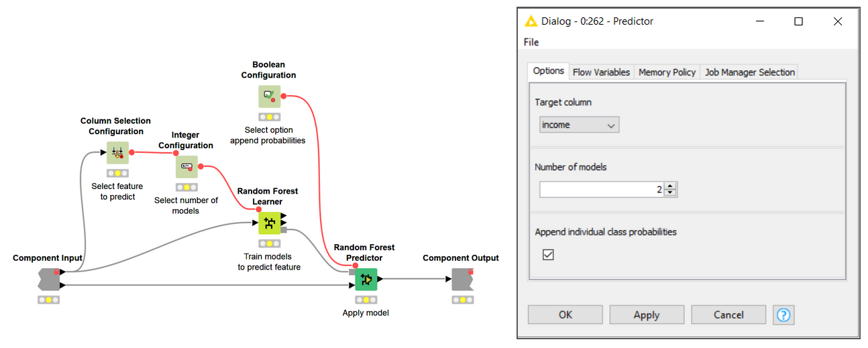Open the Target column income dropdown
Image resolution: width=868 pixels, height=348 pixels.
coord(580,125)
